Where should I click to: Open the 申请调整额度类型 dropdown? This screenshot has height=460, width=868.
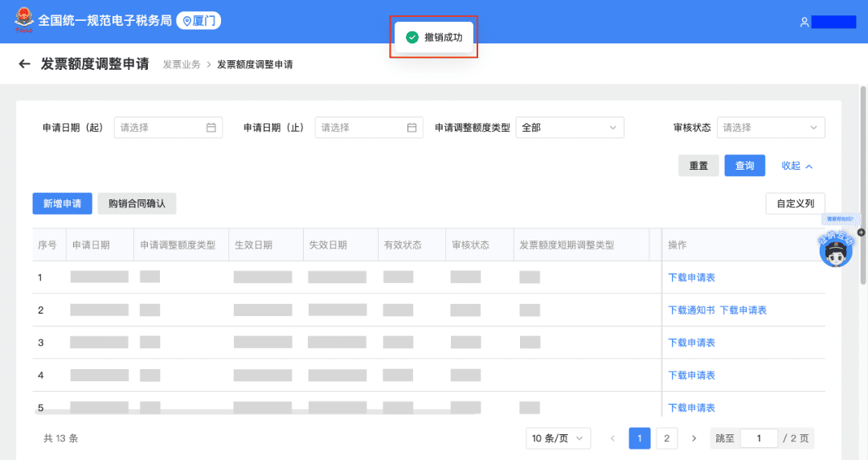click(569, 127)
